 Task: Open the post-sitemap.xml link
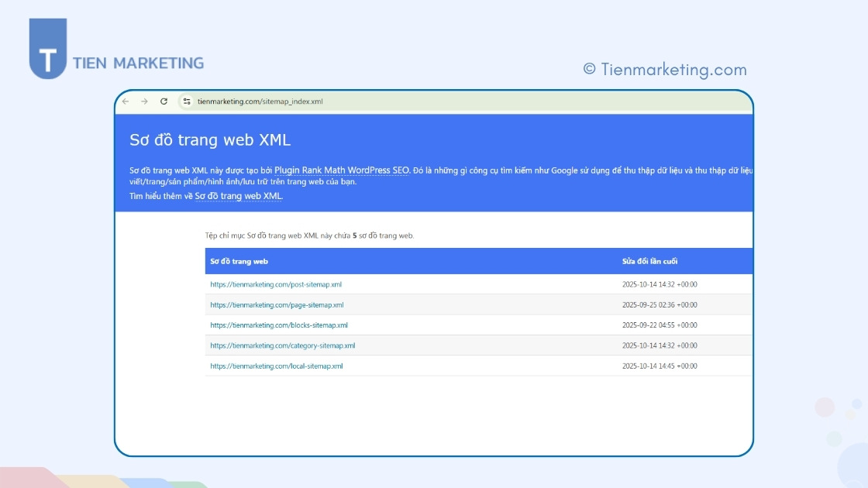click(276, 284)
